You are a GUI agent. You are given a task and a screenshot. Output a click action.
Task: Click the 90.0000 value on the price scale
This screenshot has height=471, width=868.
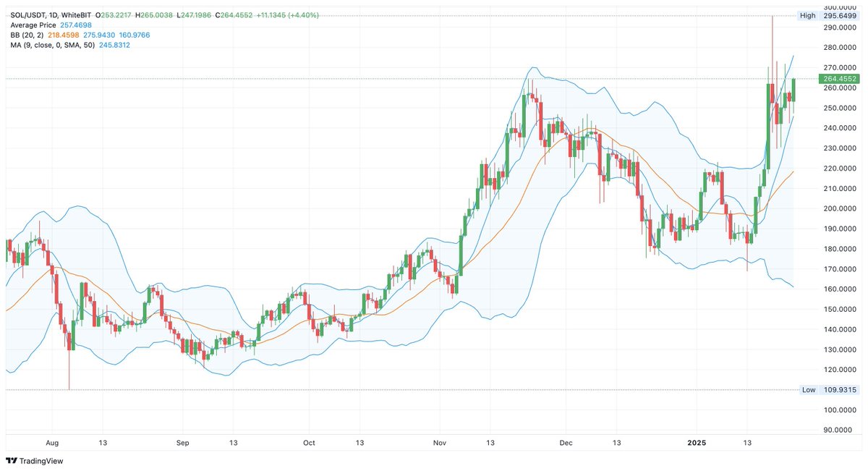(x=837, y=428)
